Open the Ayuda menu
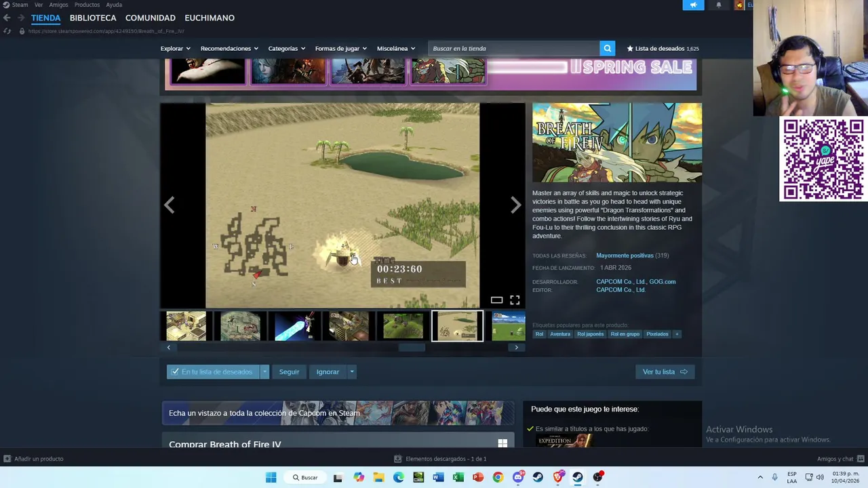Screen dimensions: 868x488 [114, 5]
